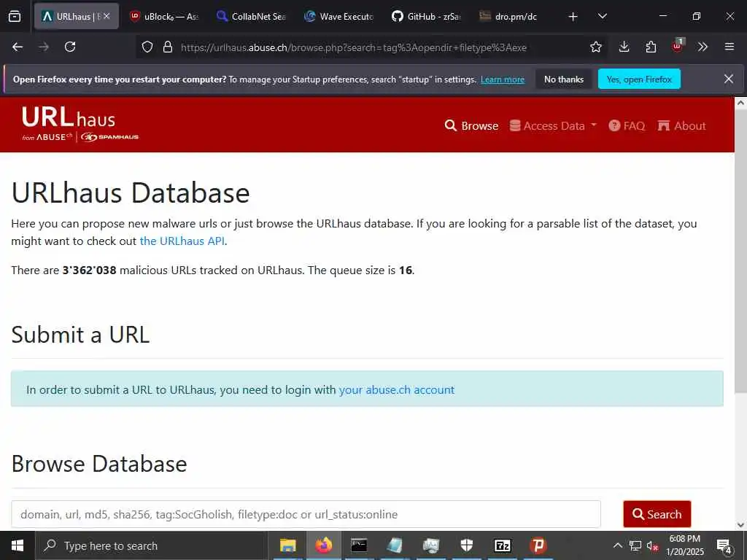Bookmark this page with star icon

pyautogui.click(x=595, y=47)
